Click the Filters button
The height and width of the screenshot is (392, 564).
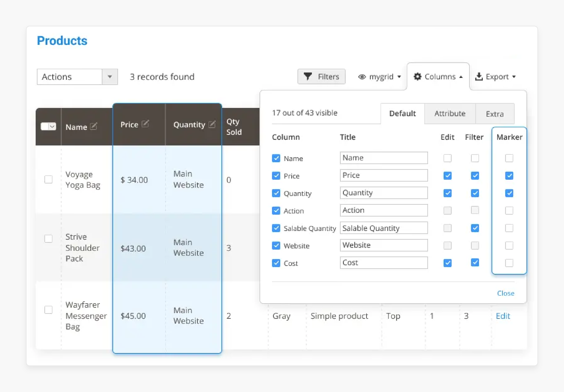[x=321, y=77]
